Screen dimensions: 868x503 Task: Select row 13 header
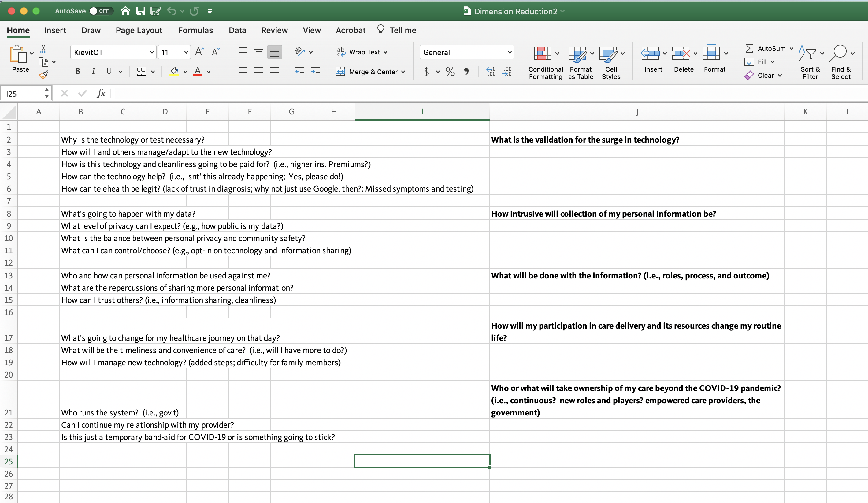point(9,275)
